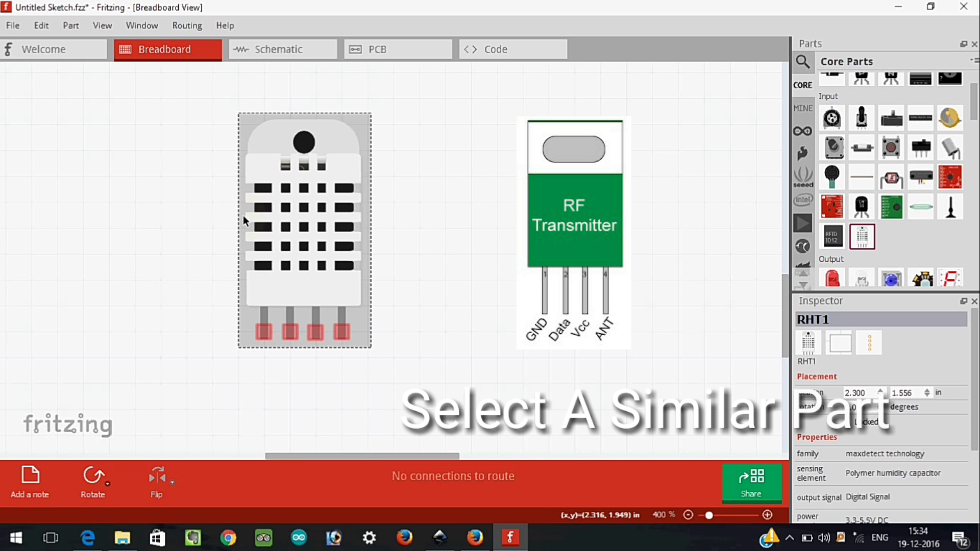Open the Window menu
Viewport: 980px width, 551px height.
tap(142, 26)
